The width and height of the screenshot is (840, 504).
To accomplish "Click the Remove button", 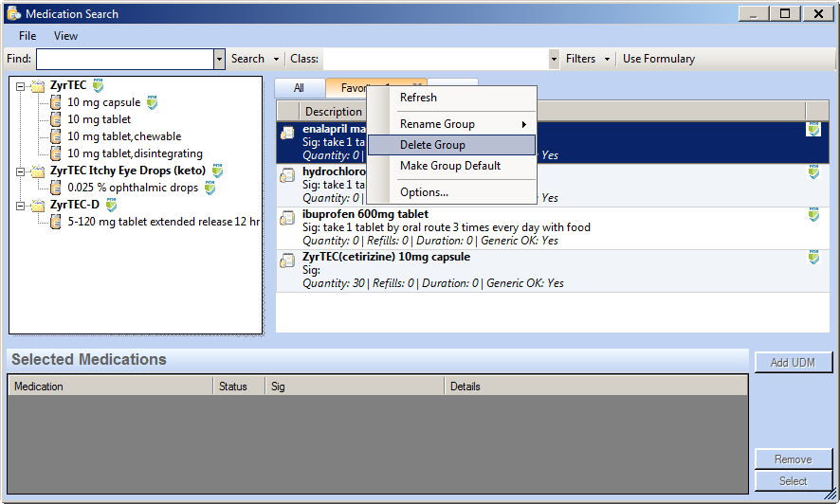I will (793, 459).
